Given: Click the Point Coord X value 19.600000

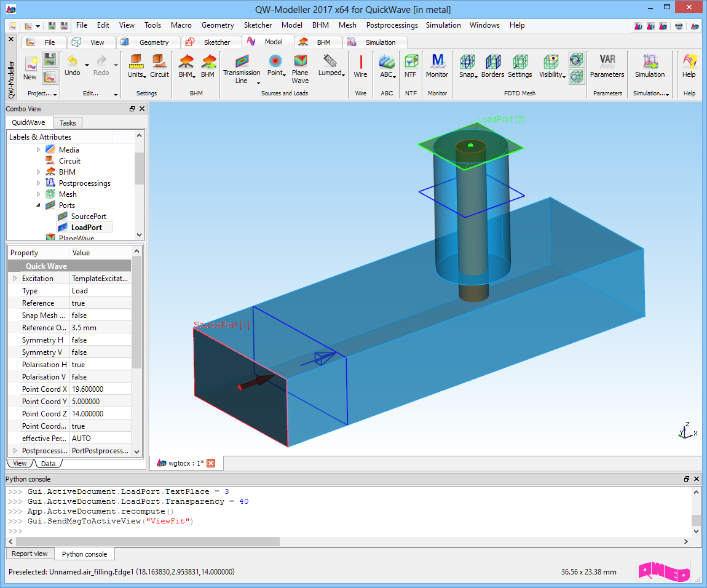Looking at the screenshot, I should pyautogui.click(x=101, y=389).
